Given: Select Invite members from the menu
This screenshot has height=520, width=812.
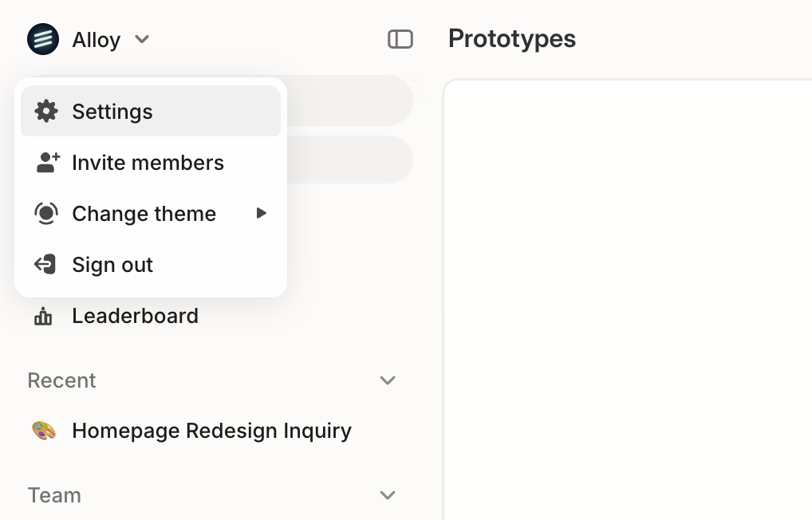Looking at the screenshot, I should 148,162.
